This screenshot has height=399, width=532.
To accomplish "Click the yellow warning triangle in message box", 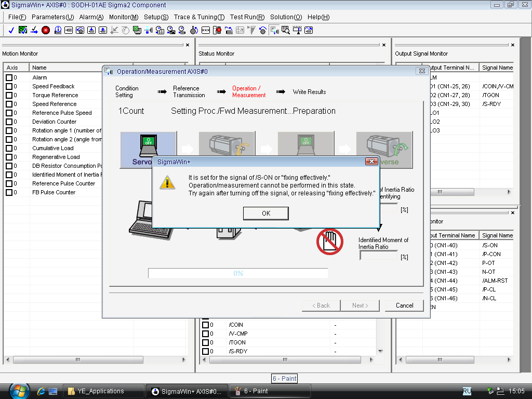I will click(x=167, y=182).
